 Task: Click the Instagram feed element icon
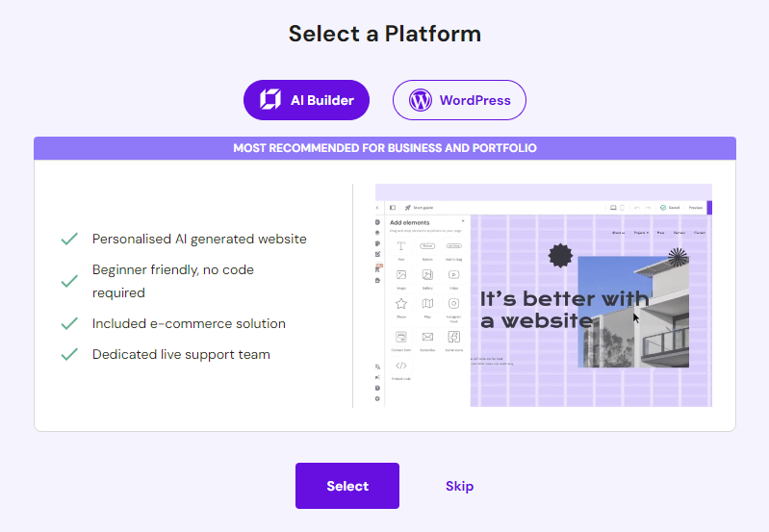(453, 304)
